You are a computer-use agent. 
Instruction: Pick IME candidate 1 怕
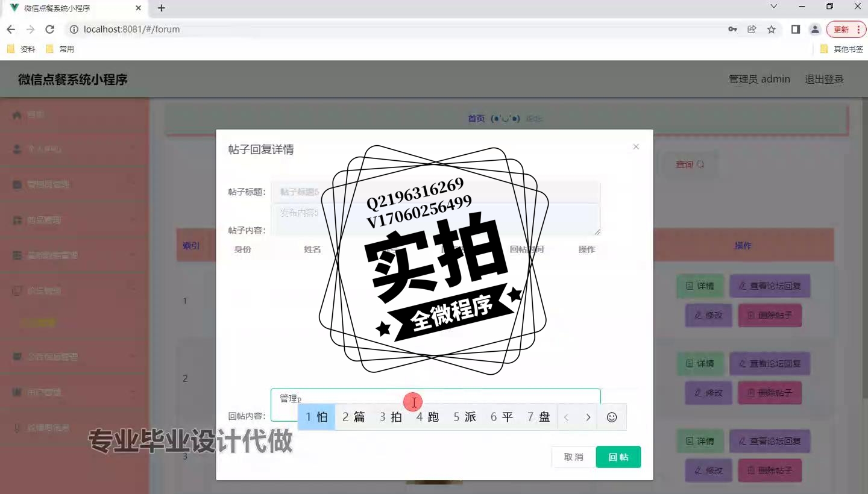pos(316,417)
